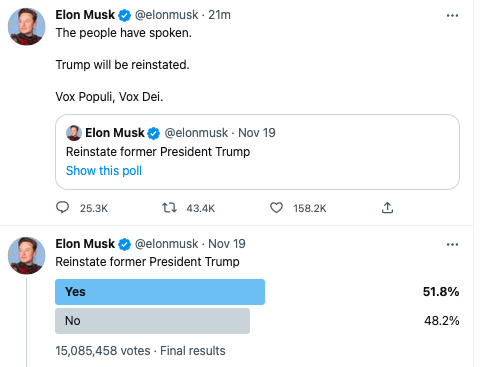Viewport: 481px width, 367px height.
Task: Click the Elon Musk name on the poll tweet
Action: pyautogui.click(x=85, y=244)
